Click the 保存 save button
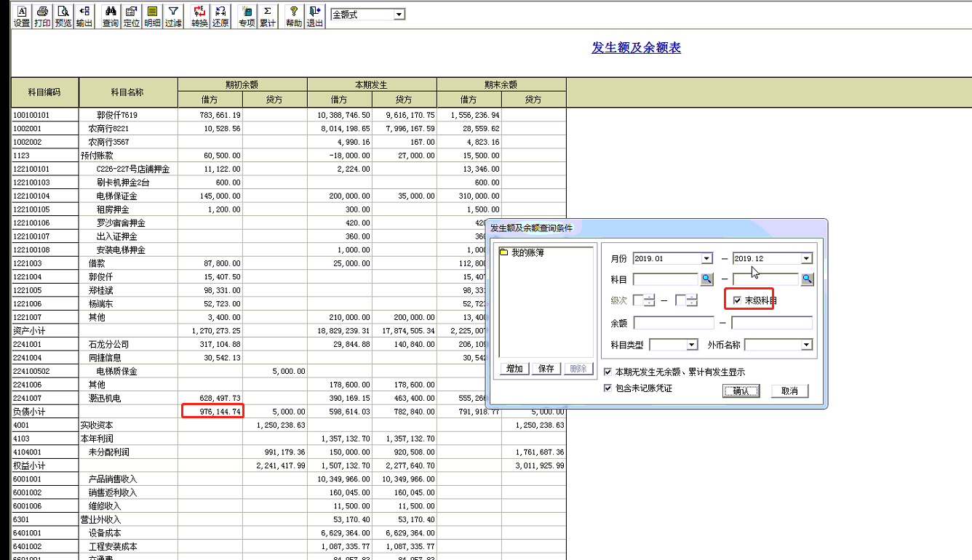Viewport: 972px width, 560px height. [x=546, y=369]
